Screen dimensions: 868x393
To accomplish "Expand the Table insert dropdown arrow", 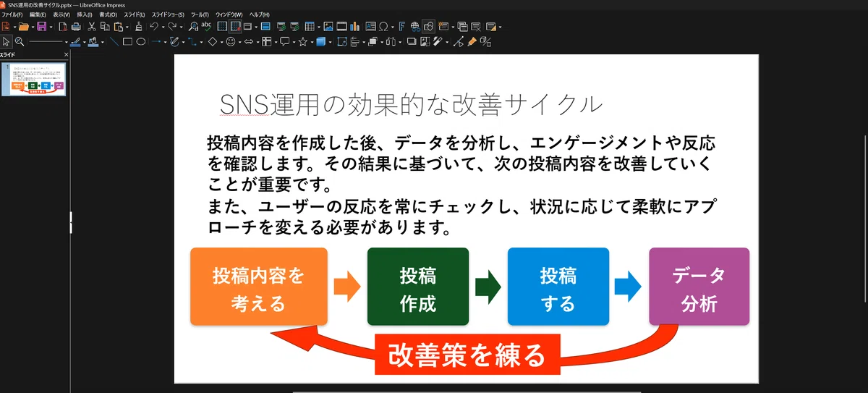I will pyautogui.click(x=319, y=28).
